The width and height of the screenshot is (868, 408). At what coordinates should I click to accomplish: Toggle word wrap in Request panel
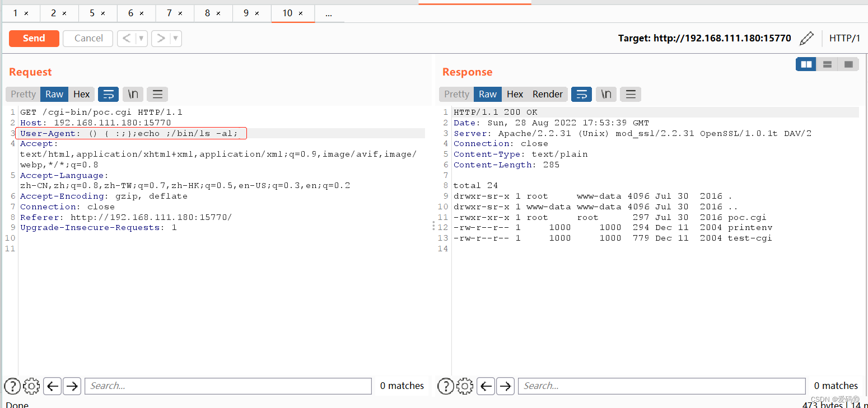108,94
